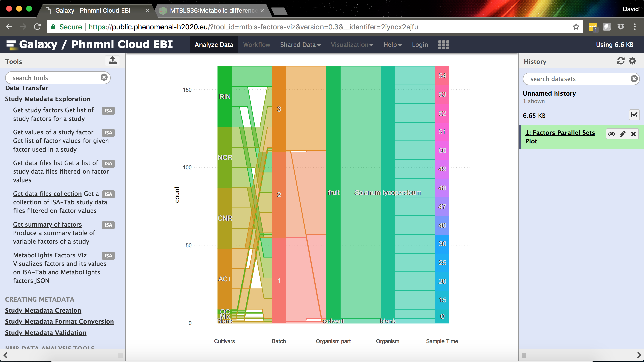Clear the search tools field
644x362 pixels.
click(104, 77)
